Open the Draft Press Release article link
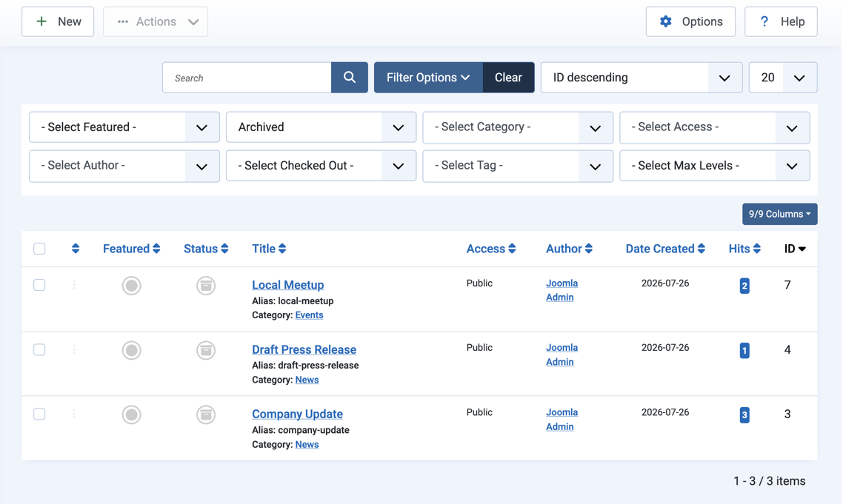 click(304, 349)
